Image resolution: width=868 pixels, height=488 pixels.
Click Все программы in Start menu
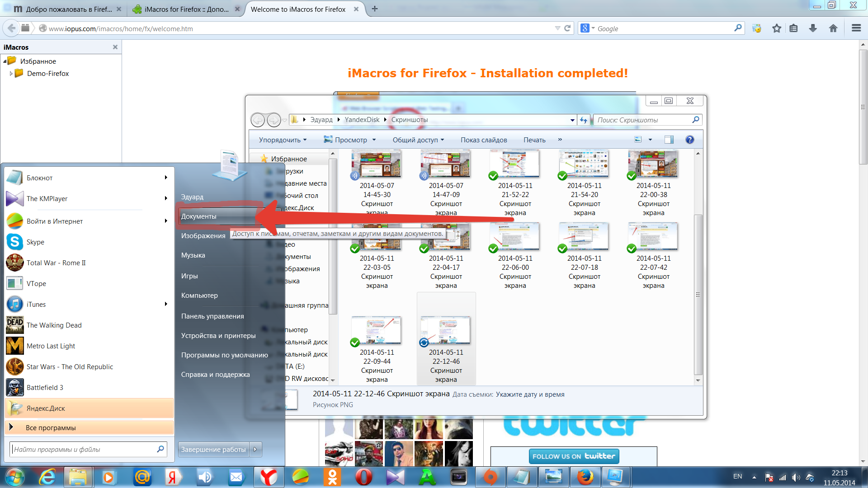point(89,427)
